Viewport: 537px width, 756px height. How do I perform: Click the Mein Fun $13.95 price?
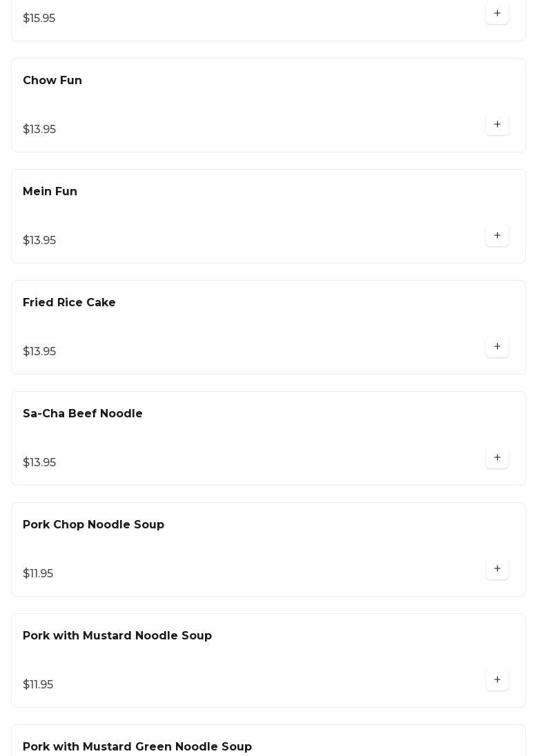39,241
